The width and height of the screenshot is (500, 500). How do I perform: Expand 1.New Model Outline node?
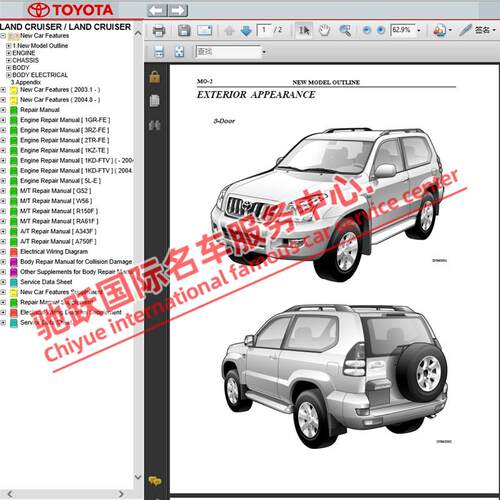coord(9,46)
